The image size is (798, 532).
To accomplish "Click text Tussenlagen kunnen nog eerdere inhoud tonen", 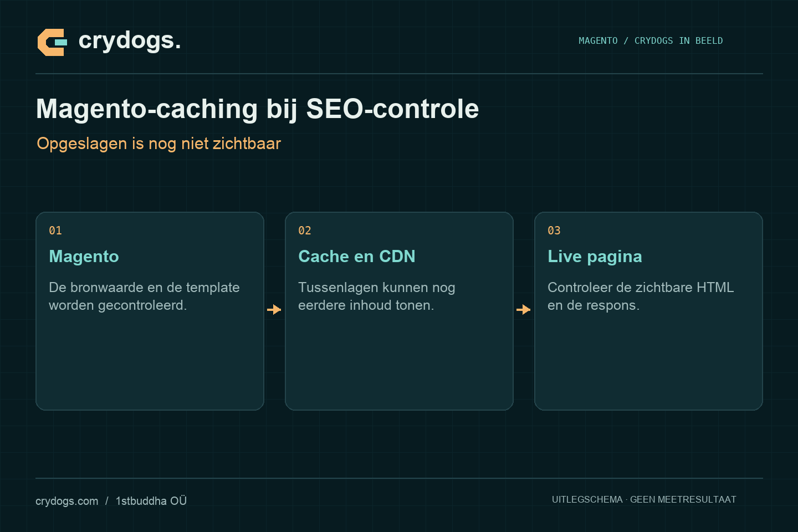I will (x=377, y=296).
